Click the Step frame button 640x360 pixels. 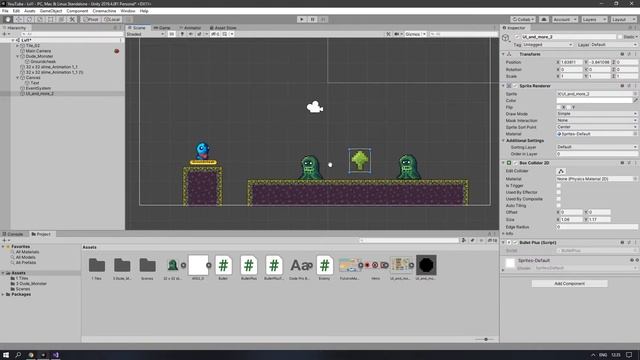(323, 19)
